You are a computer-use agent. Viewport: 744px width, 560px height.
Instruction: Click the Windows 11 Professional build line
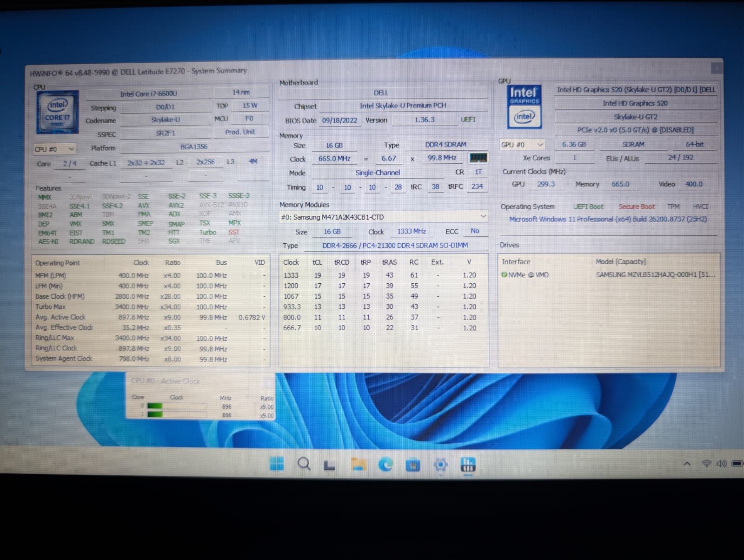pyautogui.click(x=608, y=219)
